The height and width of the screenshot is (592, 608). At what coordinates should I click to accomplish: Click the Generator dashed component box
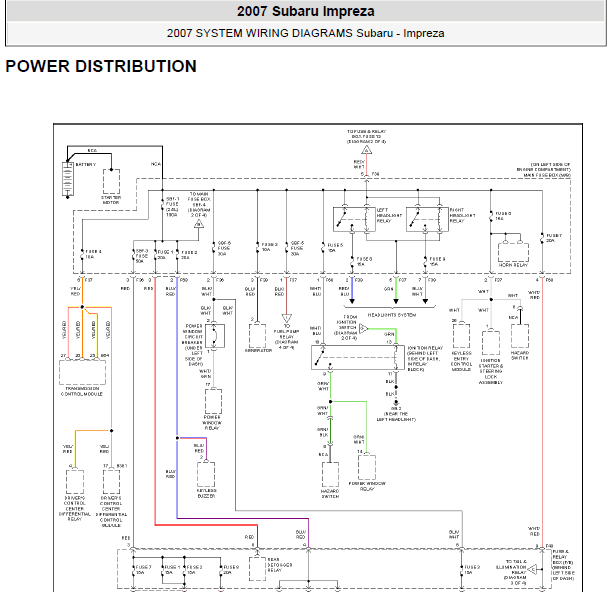tap(257, 336)
